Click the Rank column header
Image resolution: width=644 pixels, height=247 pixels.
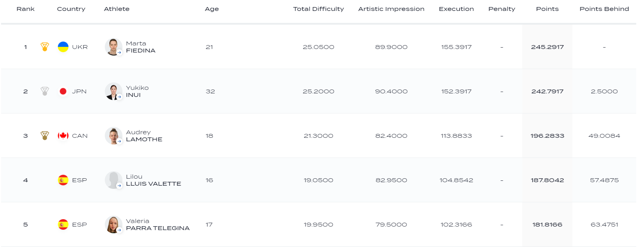point(25,9)
